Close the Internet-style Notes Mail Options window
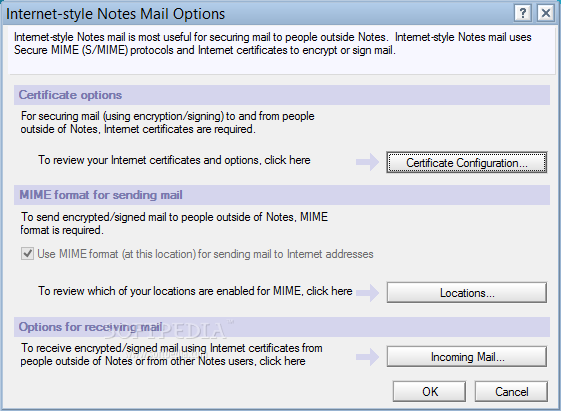561x411 pixels. [x=546, y=13]
